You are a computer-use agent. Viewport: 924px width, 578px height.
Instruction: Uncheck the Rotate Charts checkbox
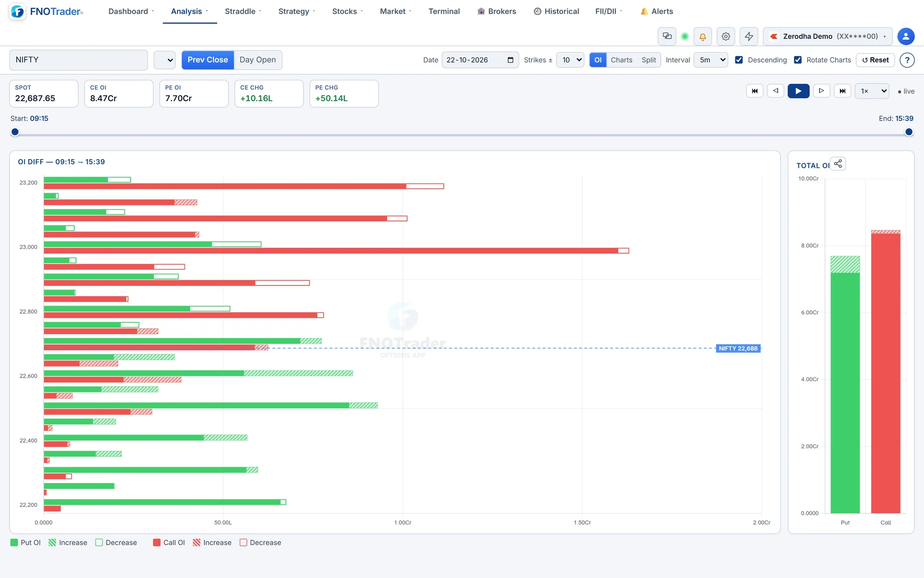797,60
